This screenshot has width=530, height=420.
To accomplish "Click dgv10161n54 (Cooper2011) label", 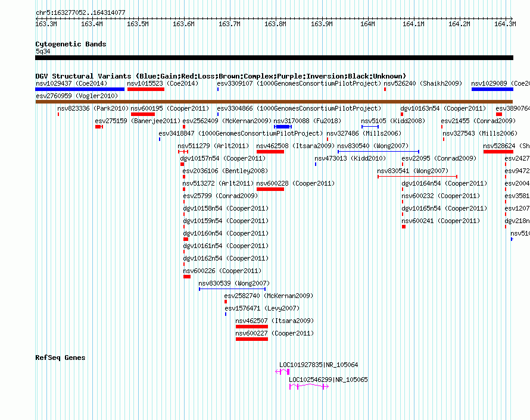I will coord(226,246).
